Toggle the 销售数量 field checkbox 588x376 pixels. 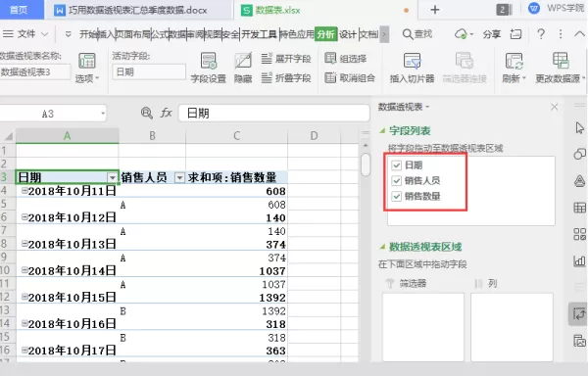point(396,196)
